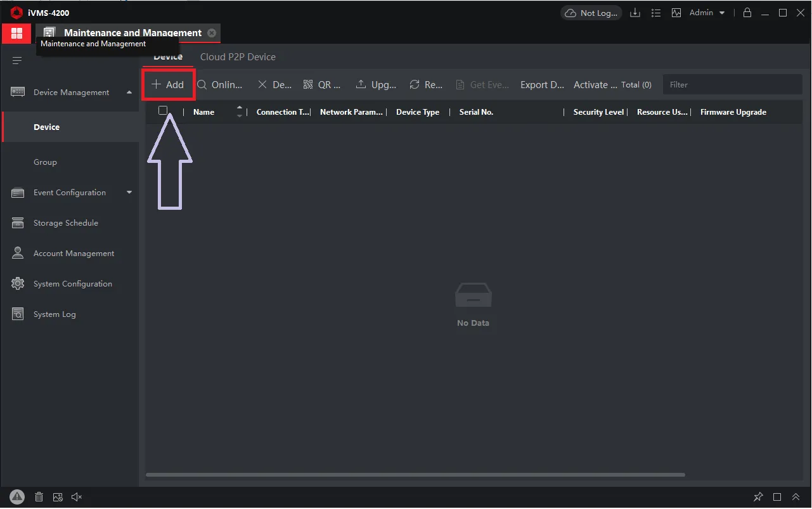This screenshot has height=509, width=812.
Task: Open the red main menu grid icon
Action: pos(16,33)
